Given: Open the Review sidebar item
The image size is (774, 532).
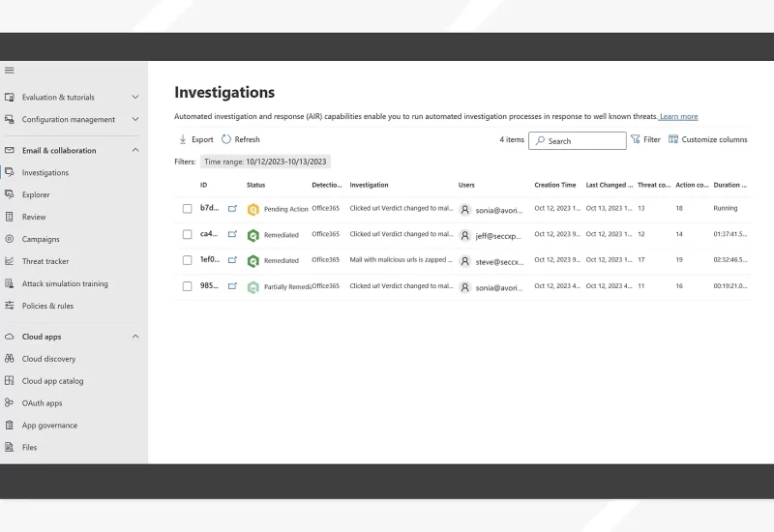Looking at the screenshot, I should pos(34,217).
